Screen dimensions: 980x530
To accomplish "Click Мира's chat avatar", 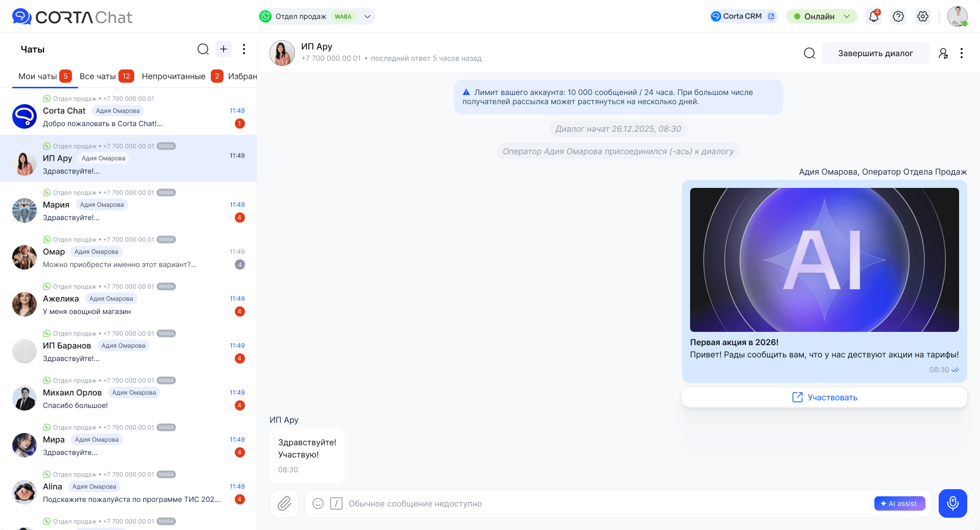I will click(x=24, y=445).
